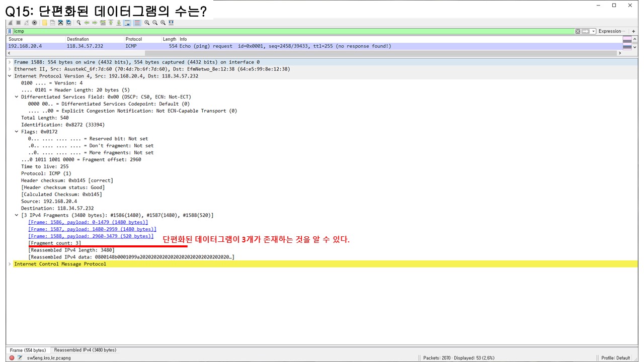Collapse the Flags 0x0172 node
Screen dimensions: 644x362
tap(17, 132)
